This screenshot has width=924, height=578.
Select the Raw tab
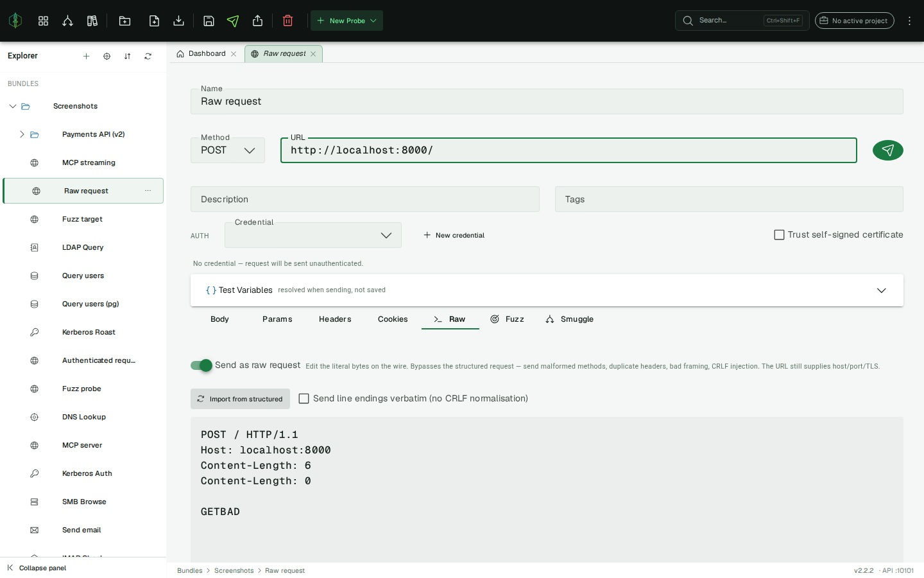coord(450,319)
